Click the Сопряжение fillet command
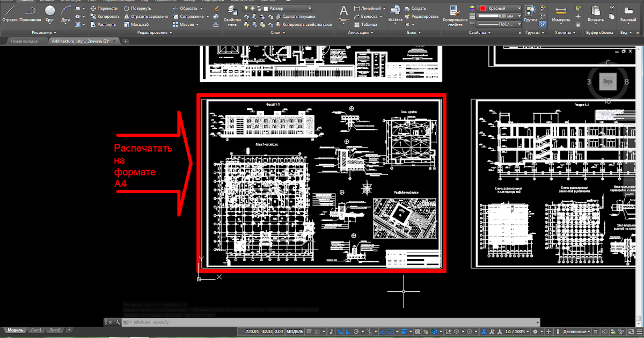The width and height of the screenshot is (644, 338). [188, 17]
